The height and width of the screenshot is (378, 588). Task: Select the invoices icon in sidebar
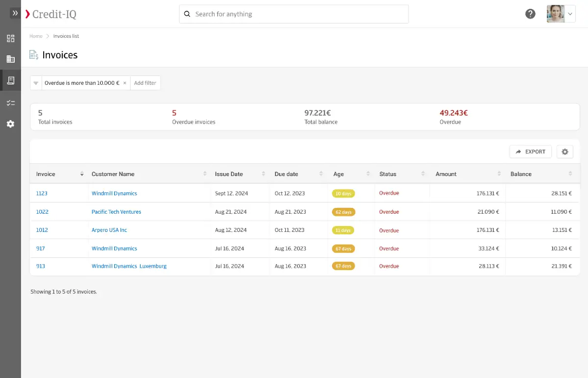[10, 80]
